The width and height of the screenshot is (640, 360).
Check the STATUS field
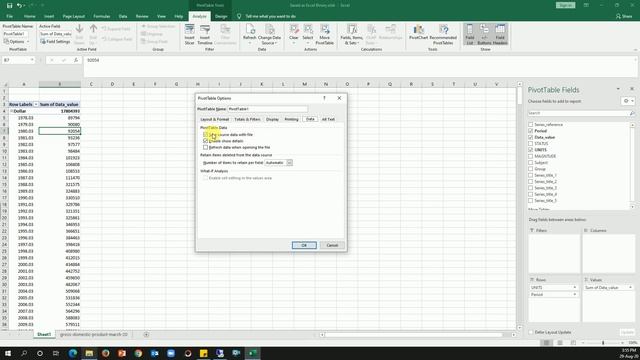pos(531,144)
